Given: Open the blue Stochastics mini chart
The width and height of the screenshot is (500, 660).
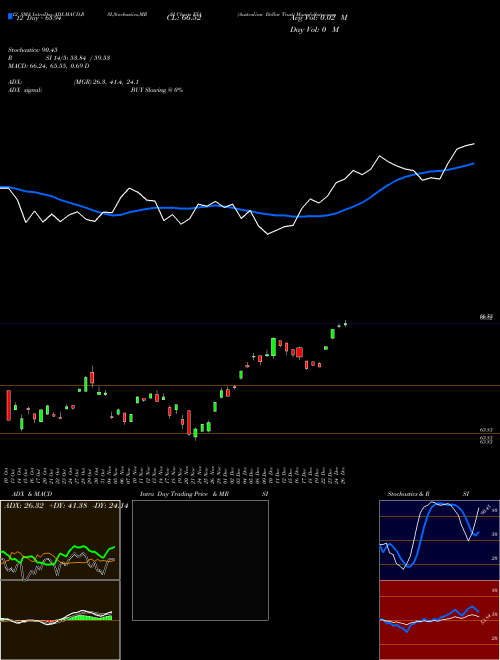Looking at the screenshot, I should (x=439, y=540).
